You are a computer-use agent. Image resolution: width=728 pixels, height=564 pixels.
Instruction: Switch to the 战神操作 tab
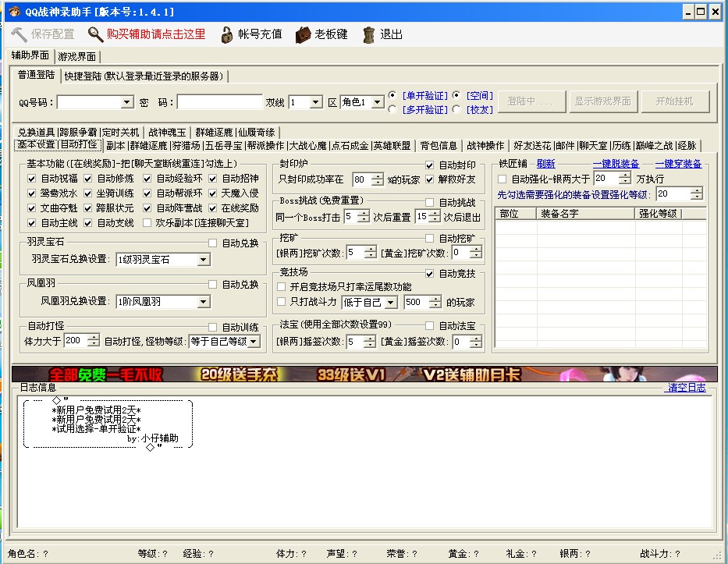pos(485,146)
